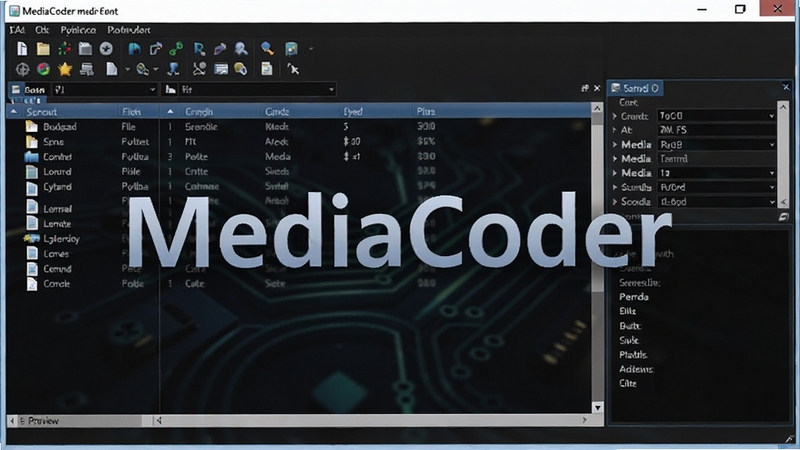800x450 pixels.
Task: Click the document with blue mark icon
Action: coord(267,69)
